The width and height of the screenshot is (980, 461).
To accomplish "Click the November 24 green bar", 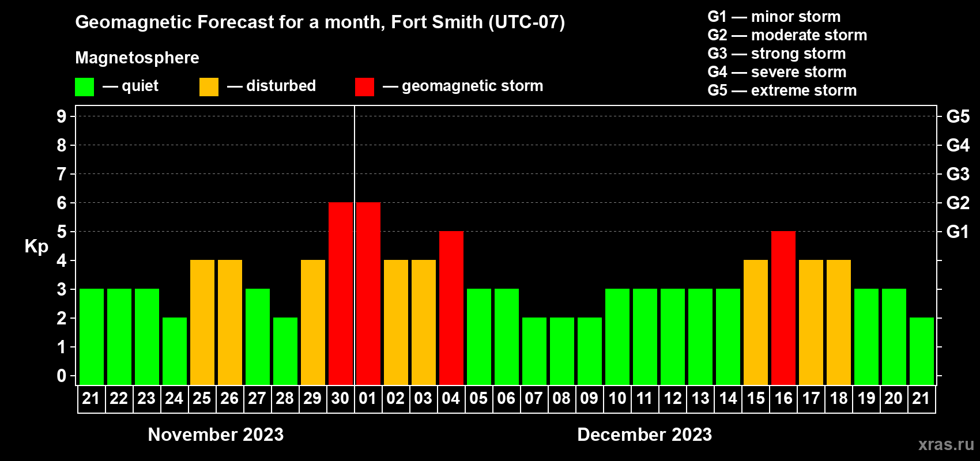I will pos(175,352).
